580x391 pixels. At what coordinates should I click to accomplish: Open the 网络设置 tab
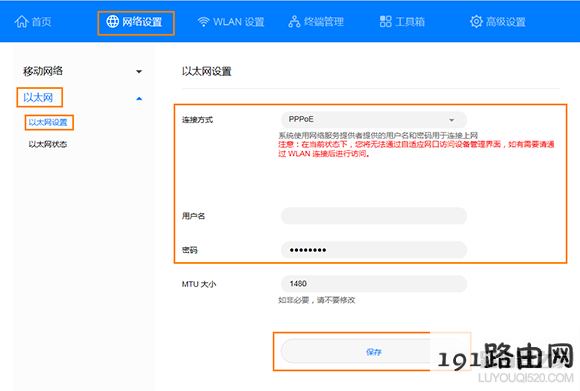(x=136, y=23)
